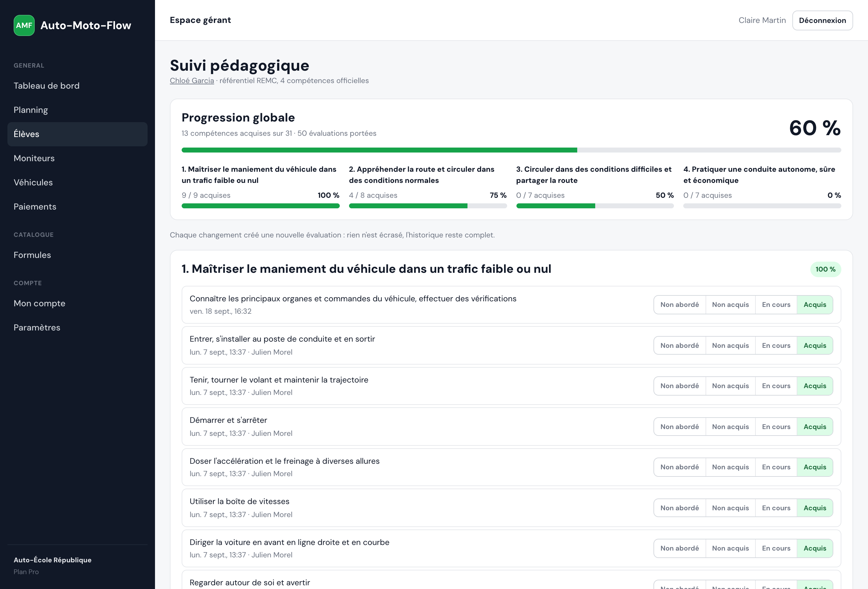Click the 'ven. 18 sept., 16:32' timestamp
Image resolution: width=868 pixels, height=589 pixels.
220,312
